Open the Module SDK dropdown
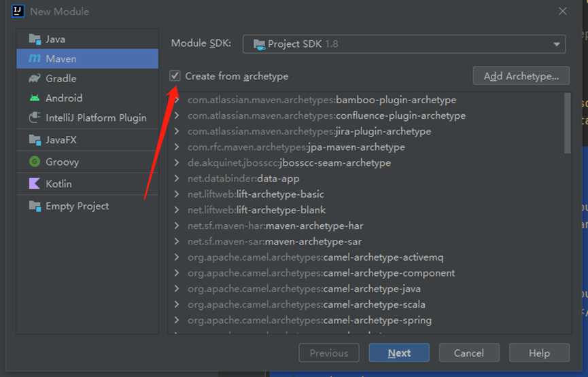The image size is (588, 377). point(404,44)
